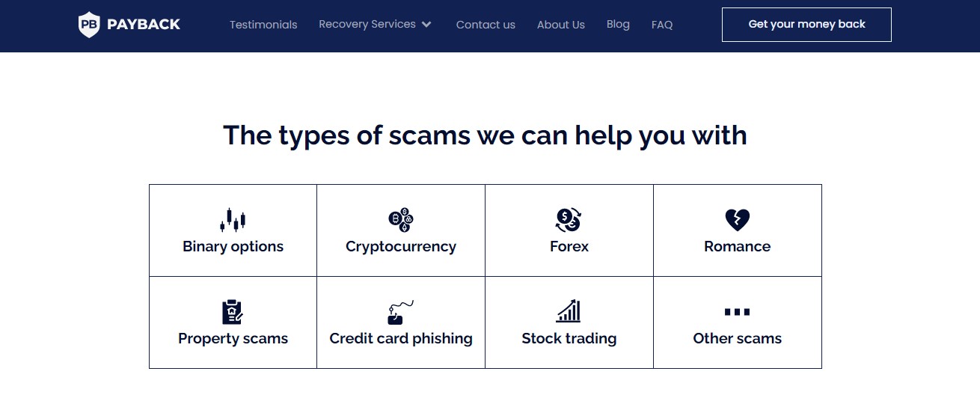Click the PAYBACK brand name text
The width and height of the screenshot is (980, 407).
click(144, 25)
